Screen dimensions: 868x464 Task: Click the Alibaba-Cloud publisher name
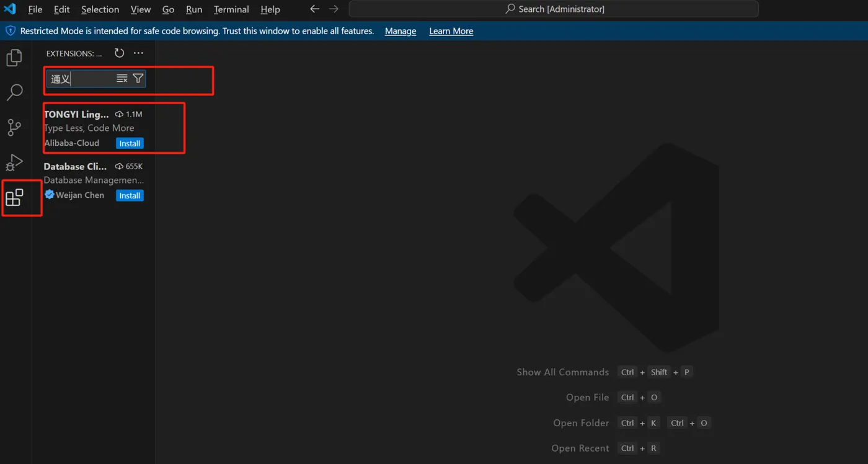pos(71,143)
